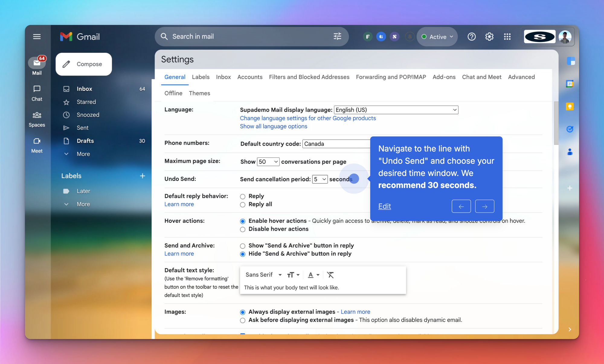Viewport: 604px width, 364px height.
Task: Open the Sans Serif font dropdown
Action: click(263, 275)
